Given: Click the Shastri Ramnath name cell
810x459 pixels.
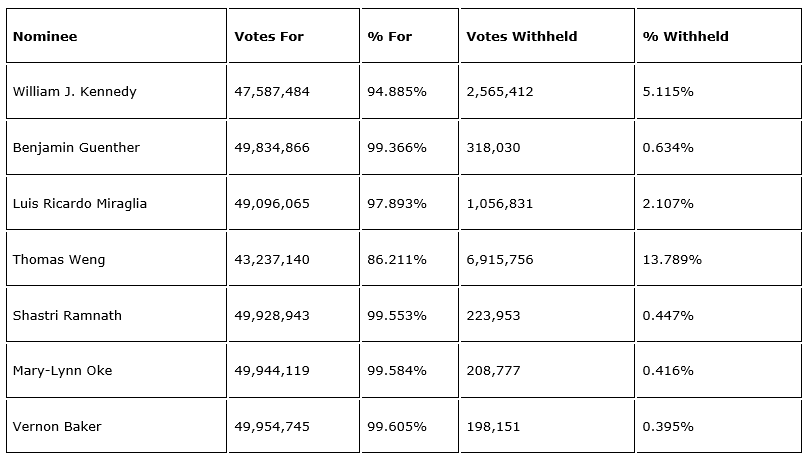Looking at the screenshot, I should 67,316.
